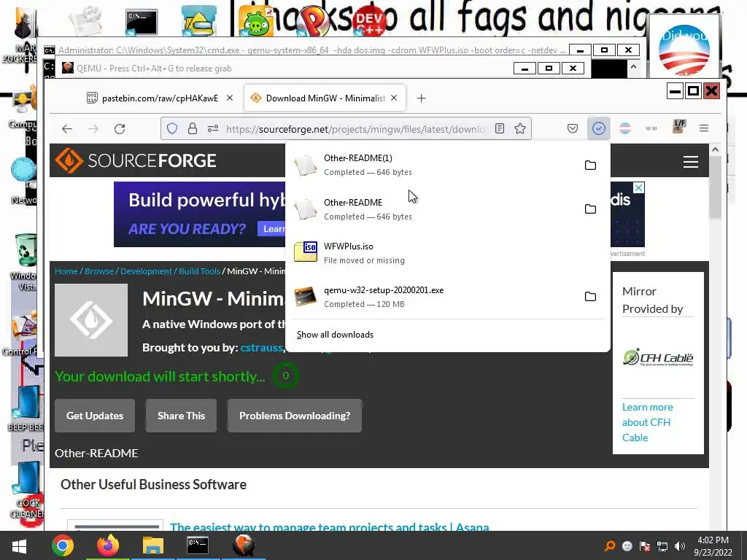Open Learn more about CFH Cable link
Screen dimensions: 747x560
[648, 422]
